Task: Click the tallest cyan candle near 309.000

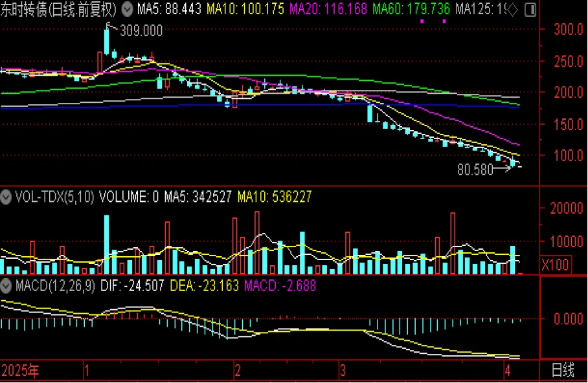Action: (x=107, y=41)
